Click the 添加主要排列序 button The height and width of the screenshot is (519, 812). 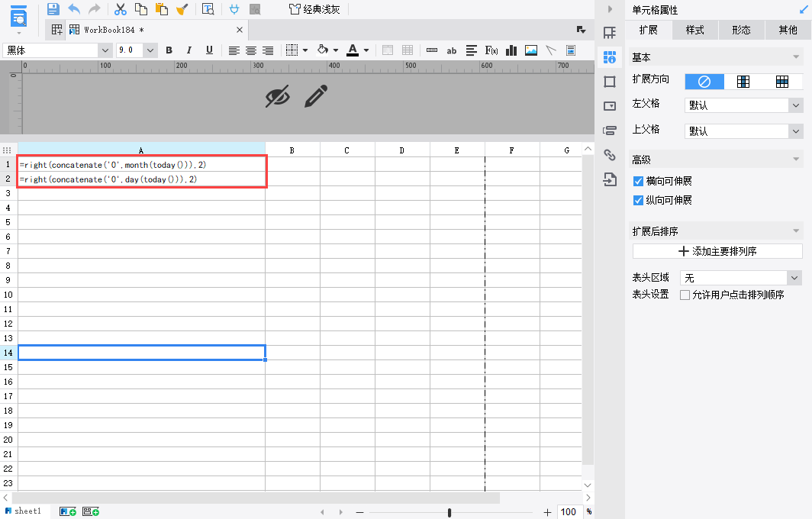(717, 251)
